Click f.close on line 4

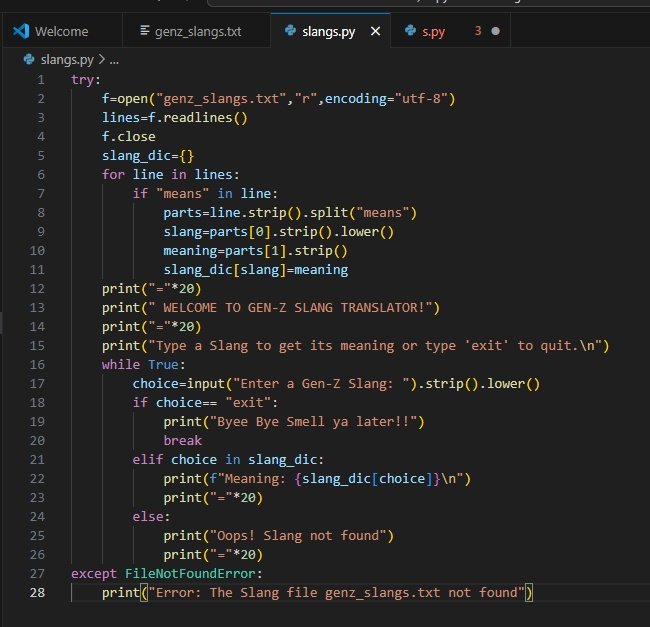click(x=129, y=136)
